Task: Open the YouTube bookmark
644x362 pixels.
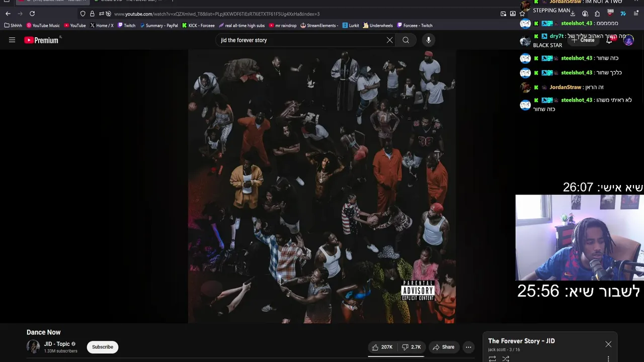Action: pos(75,26)
